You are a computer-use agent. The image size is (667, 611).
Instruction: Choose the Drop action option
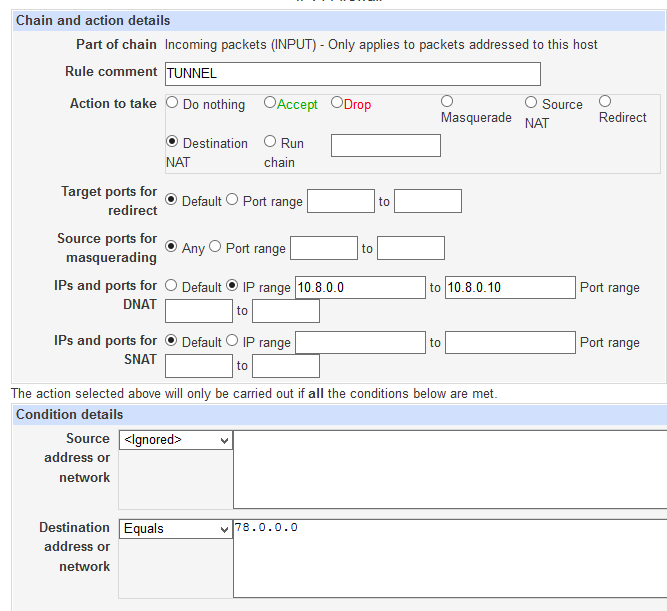337,103
